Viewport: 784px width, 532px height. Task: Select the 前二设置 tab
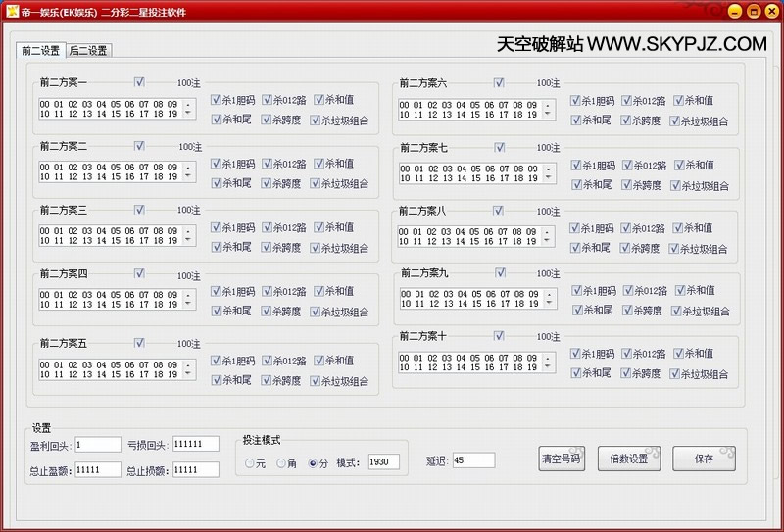pyautogui.click(x=40, y=50)
